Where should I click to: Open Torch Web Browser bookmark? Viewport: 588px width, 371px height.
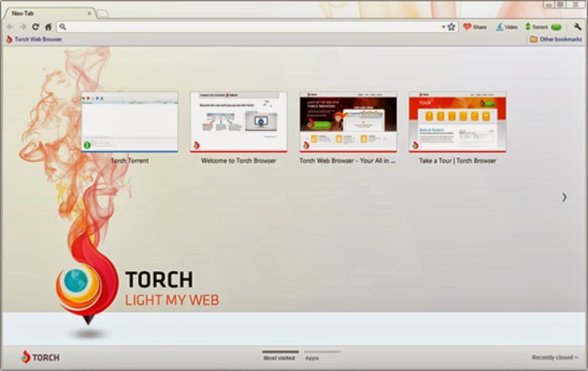click(x=34, y=39)
